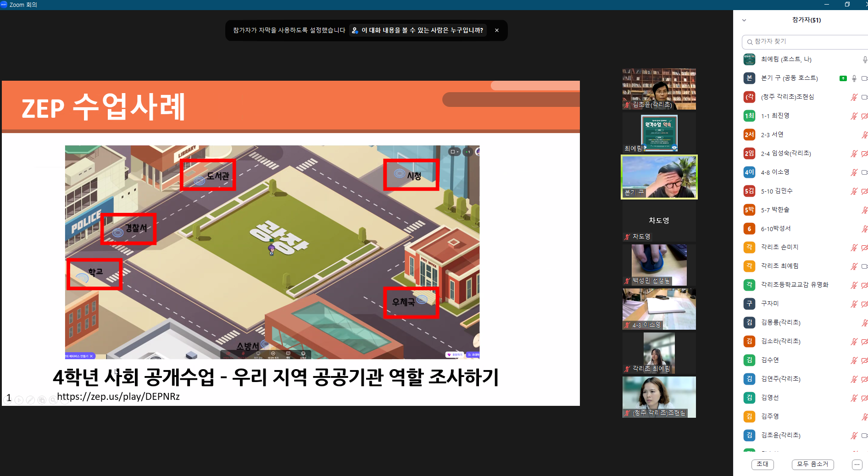Click the 경찰서 label on map
The height and width of the screenshot is (476, 868).
click(136, 228)
